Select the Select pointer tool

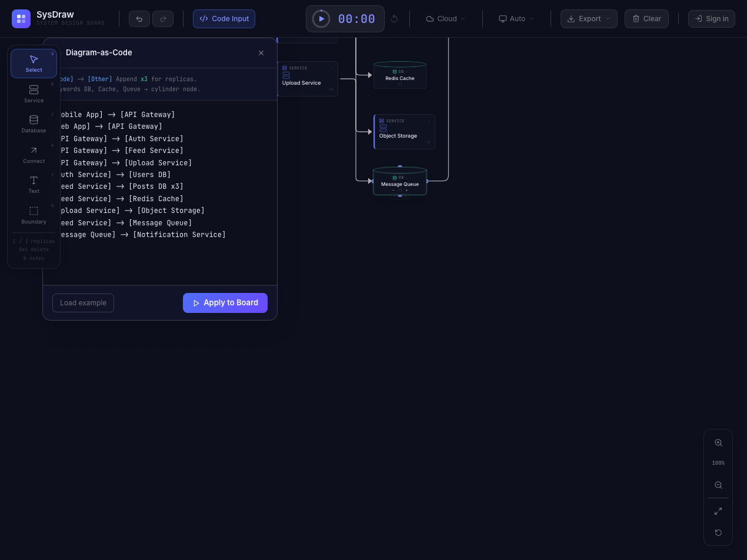pyautogui.click(x=34, y=64)
